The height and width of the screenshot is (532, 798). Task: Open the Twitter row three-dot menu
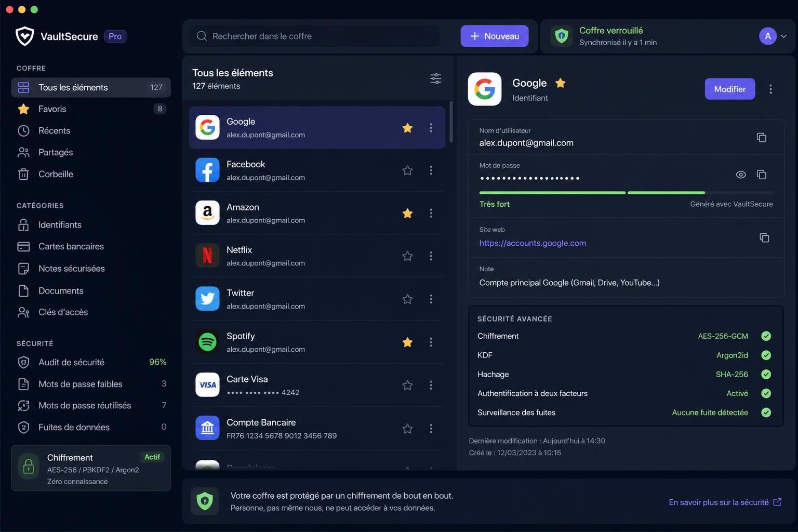click(431, 299)
